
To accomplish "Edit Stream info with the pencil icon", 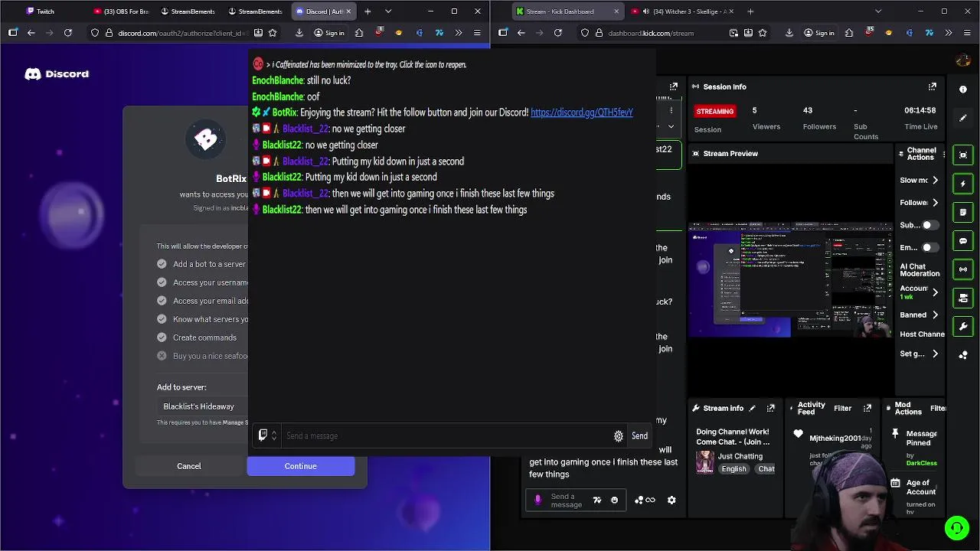I will [x=753, y=408].
